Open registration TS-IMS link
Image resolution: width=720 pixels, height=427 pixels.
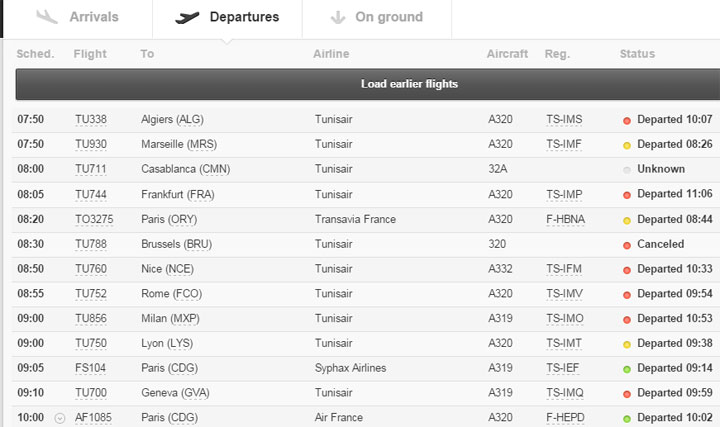pyautogui.click(x=564, y=120)
